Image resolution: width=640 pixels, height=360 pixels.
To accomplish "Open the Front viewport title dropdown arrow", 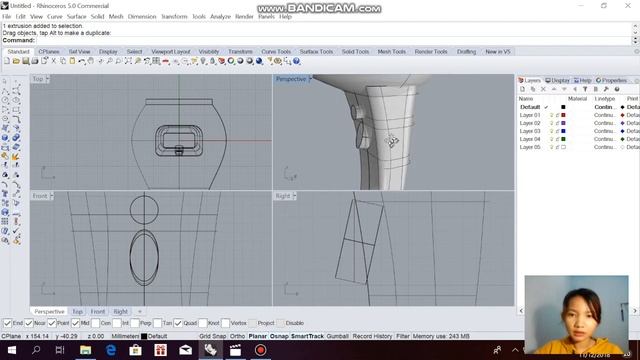I will pyautogui.click(x=51, y=196).
